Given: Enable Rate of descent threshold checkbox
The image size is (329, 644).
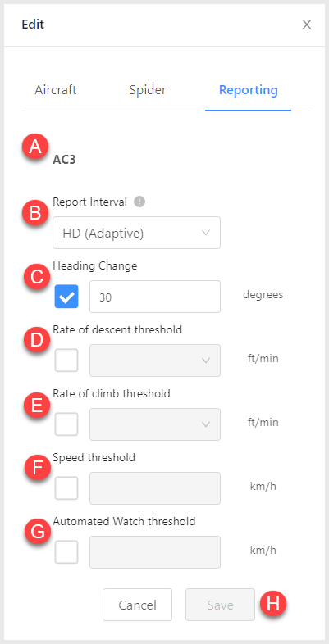Looking at the screenshot, I should [66, 361].
